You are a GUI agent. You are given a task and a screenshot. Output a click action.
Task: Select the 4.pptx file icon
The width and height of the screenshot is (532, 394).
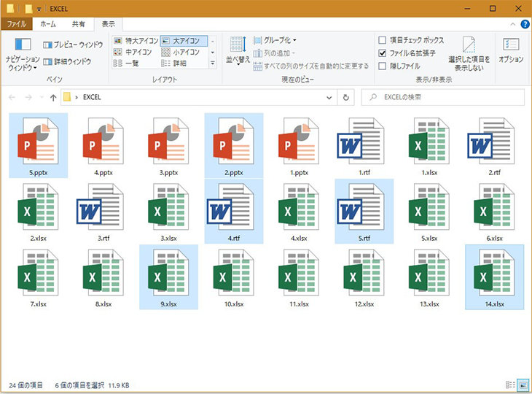(x=103, y=141)
